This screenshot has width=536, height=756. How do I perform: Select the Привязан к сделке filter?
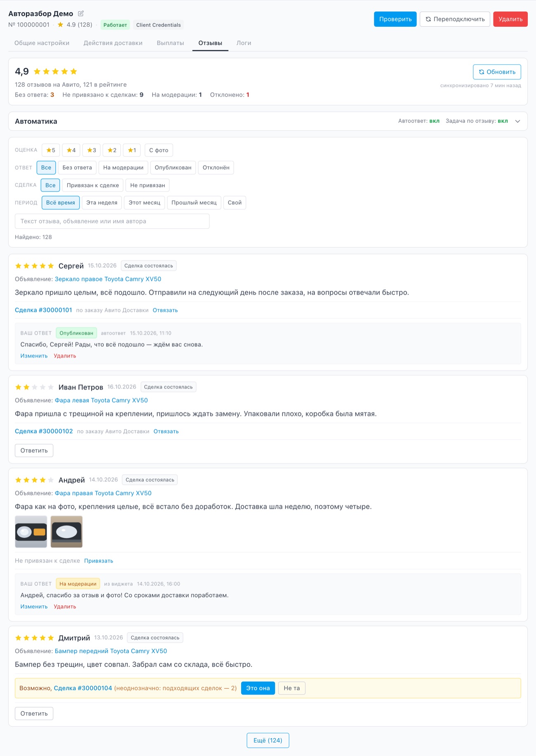coord(93,185)
